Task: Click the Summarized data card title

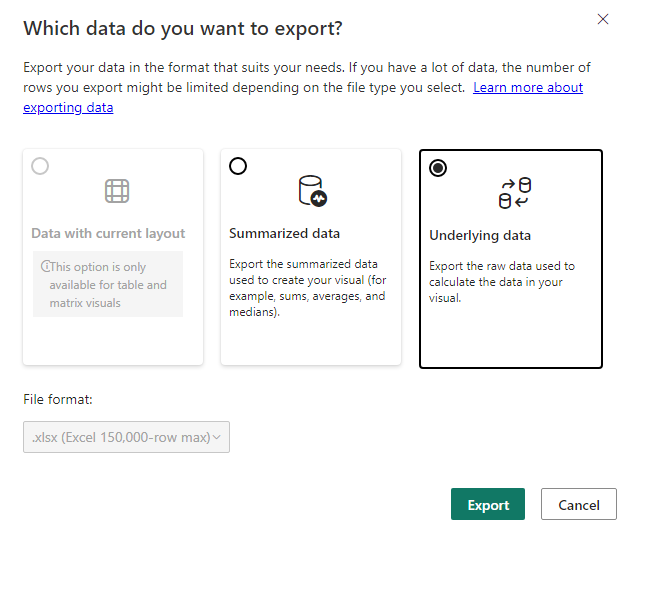Action: point(284,234)
